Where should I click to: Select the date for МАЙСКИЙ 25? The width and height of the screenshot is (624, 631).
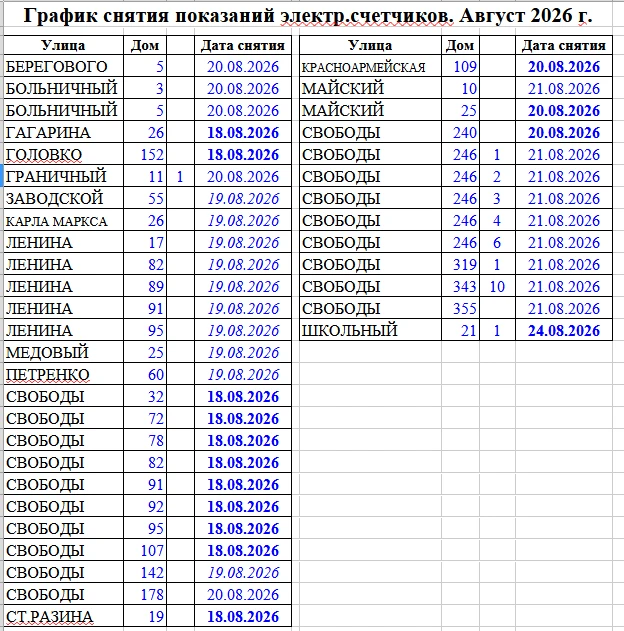[x=564, y=110]
